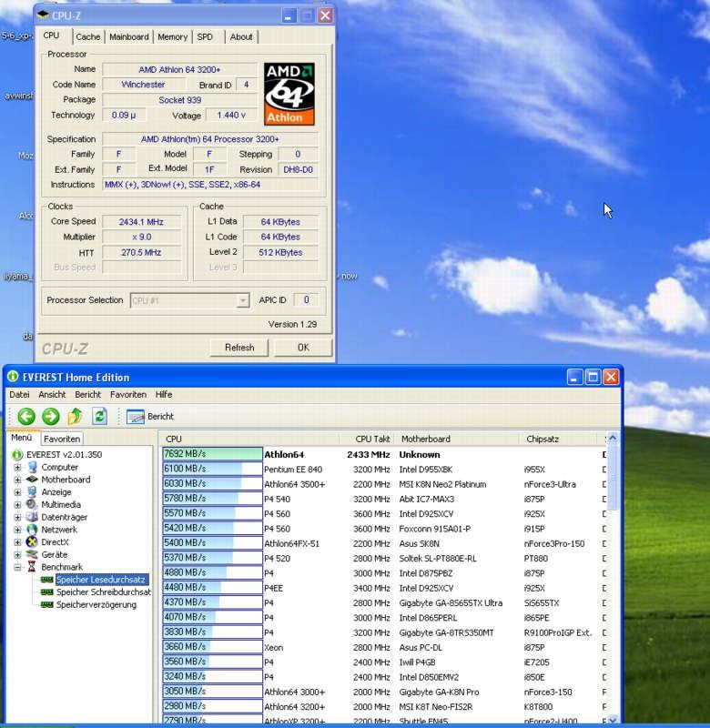Expand the Netzwerk tree node
This screenshot has width=710, height=728.
(17, 530)
